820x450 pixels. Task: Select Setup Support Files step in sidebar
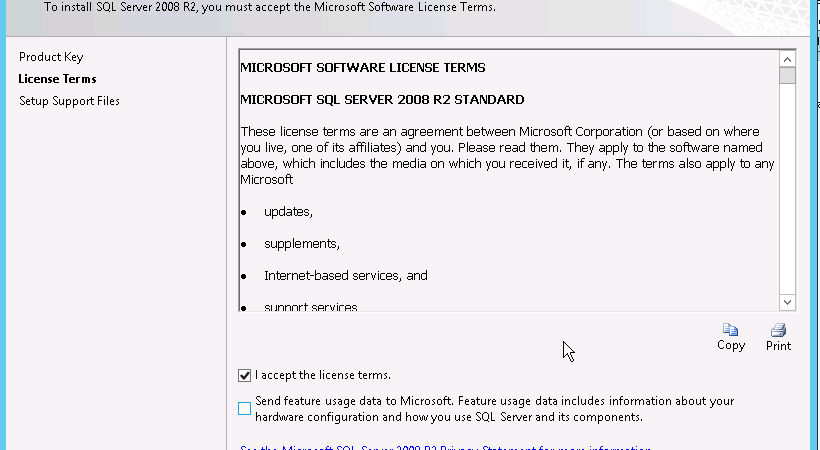click(x=70, y=101)
